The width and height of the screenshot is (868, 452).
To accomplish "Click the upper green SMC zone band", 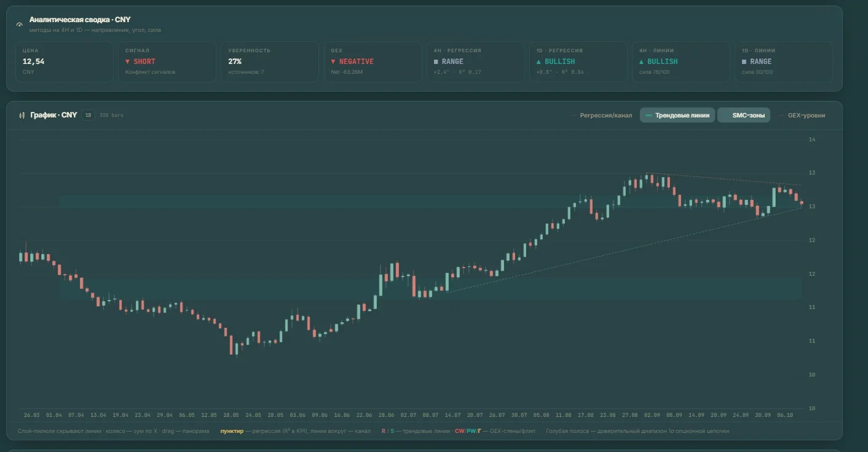I will coord(430,202).
